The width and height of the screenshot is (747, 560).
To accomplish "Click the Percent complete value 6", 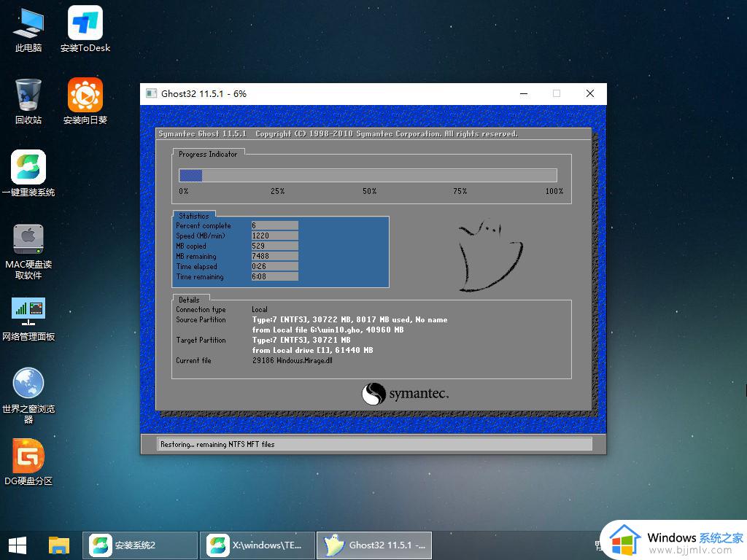I will click(275, 225).
